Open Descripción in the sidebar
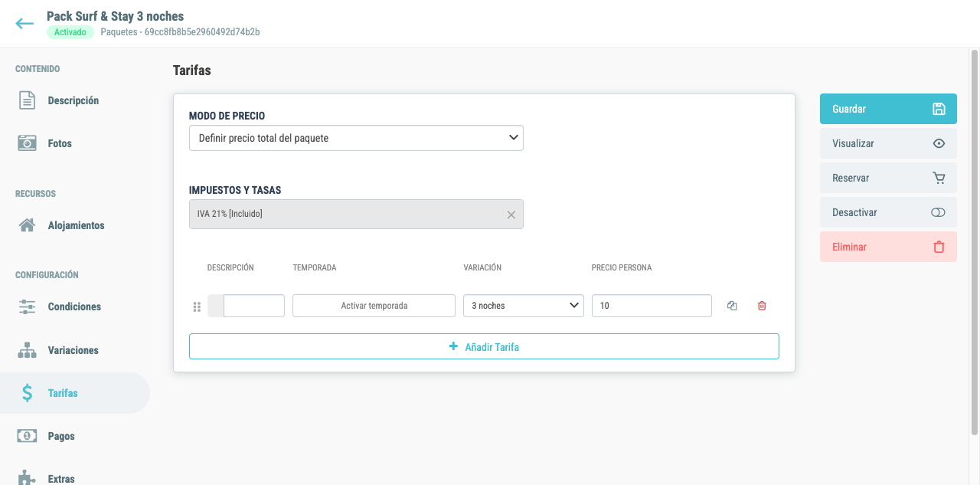 pos(73,100)
